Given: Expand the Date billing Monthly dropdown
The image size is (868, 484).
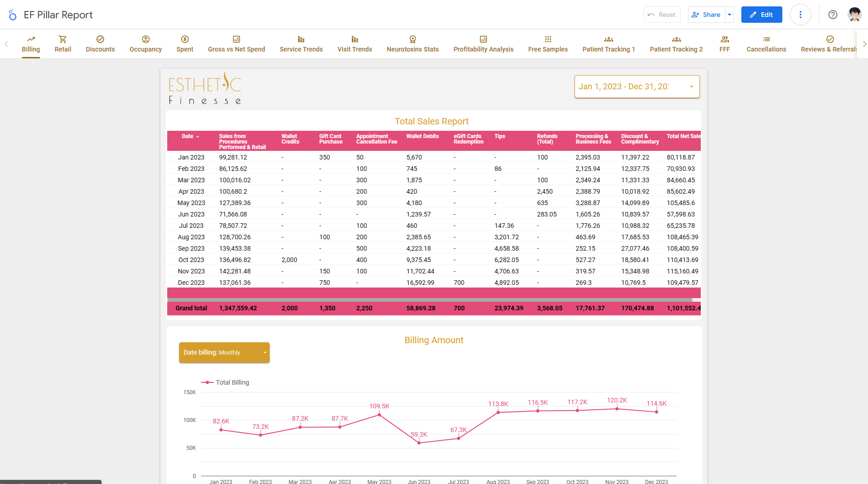Looking at the screenshot, I should coord(224,353).
